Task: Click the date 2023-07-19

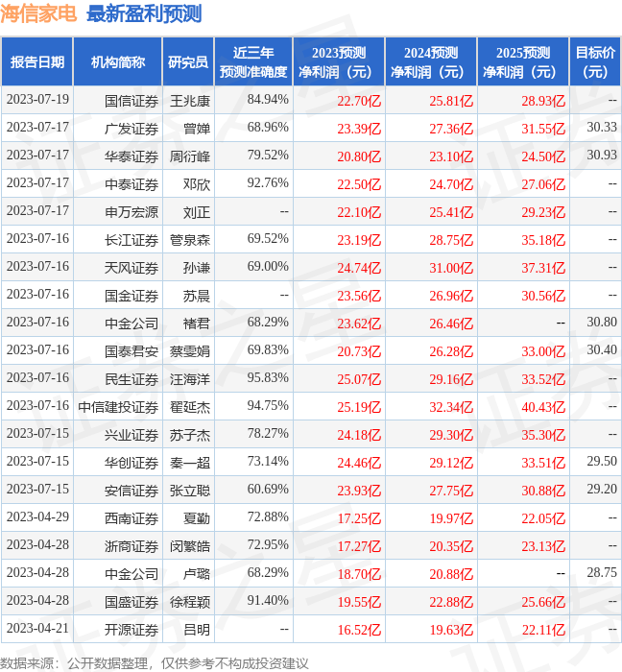Action: click(37, 100)
